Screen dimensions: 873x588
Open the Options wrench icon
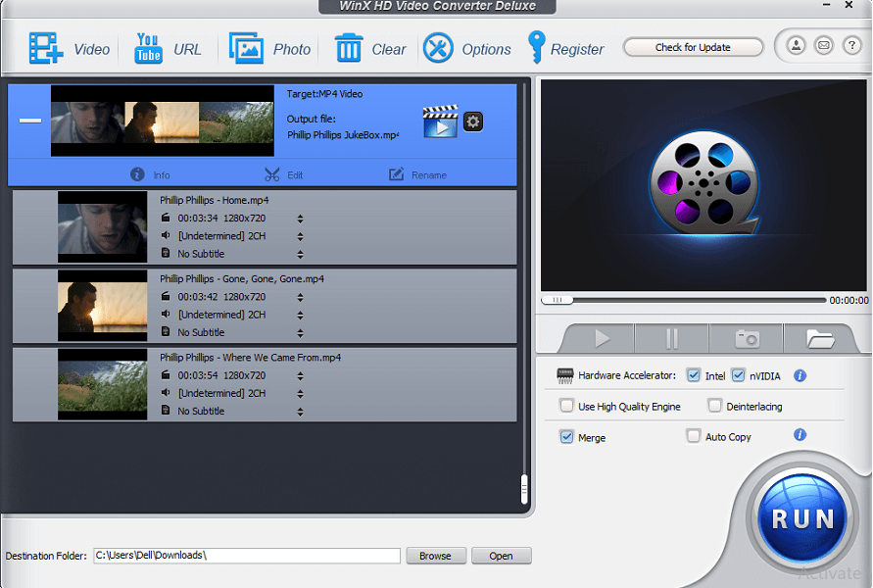point(438,48)
